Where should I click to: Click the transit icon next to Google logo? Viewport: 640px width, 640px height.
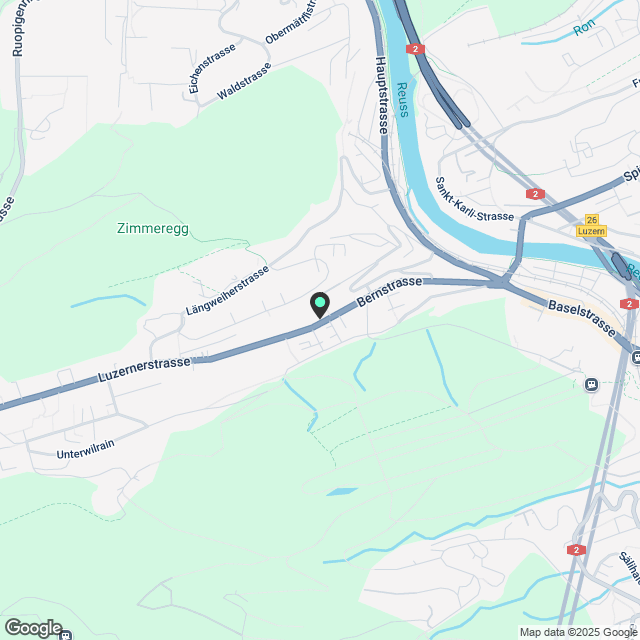(65, 635)
